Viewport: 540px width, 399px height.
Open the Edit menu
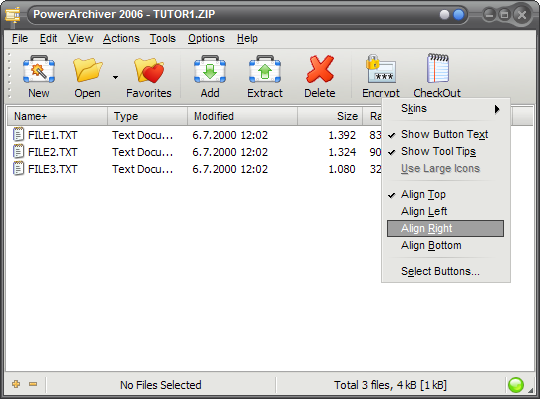tap(48, 38)
